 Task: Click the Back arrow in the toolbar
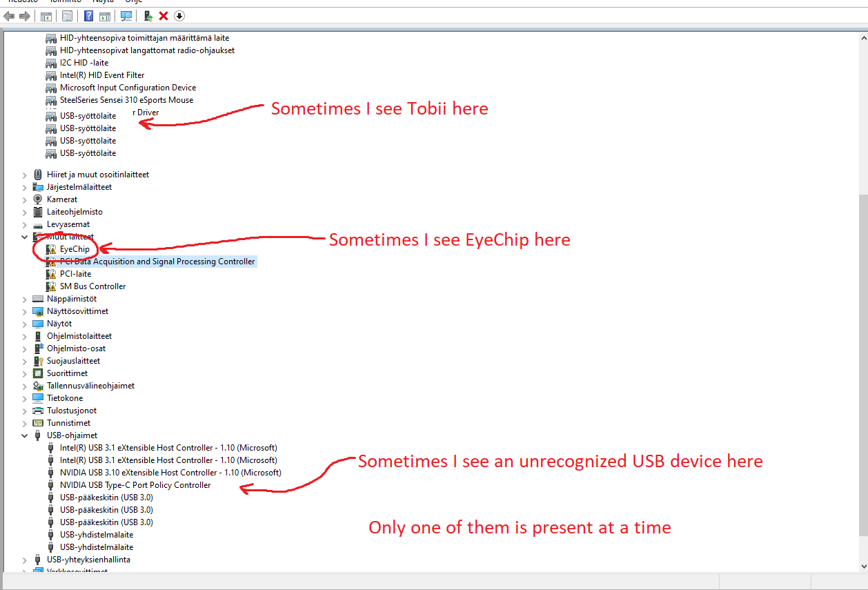point(9,16)
